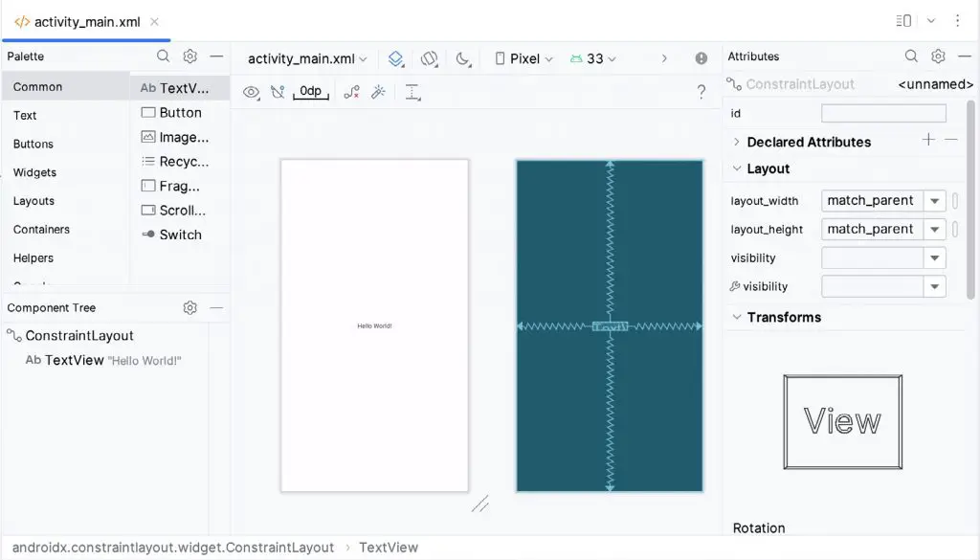Open the guidelines and alignment tool icon

pyautogui.click(x=412, y=92)
